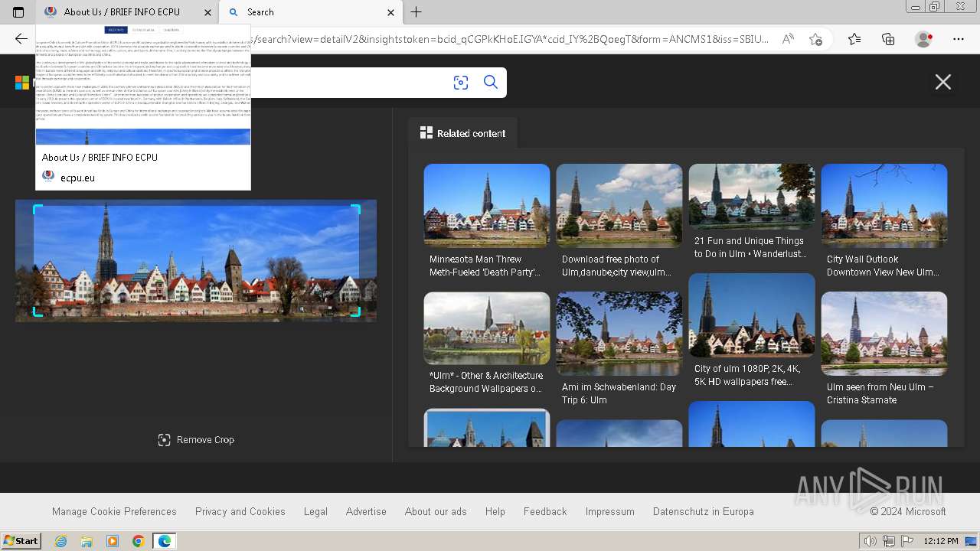Open Manage Cookie Preferences link
This screenshot has height=551, width=980.
point(114,512)
